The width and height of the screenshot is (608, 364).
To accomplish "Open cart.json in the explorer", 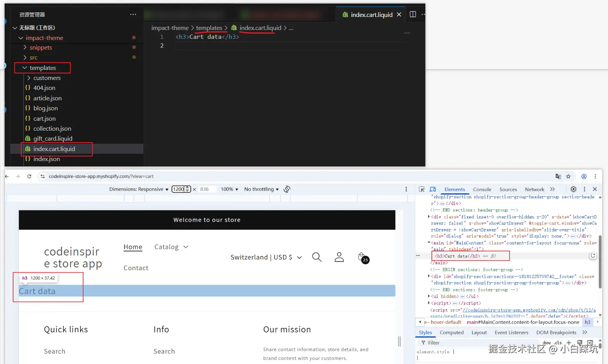I will click(x=44, y=118).
